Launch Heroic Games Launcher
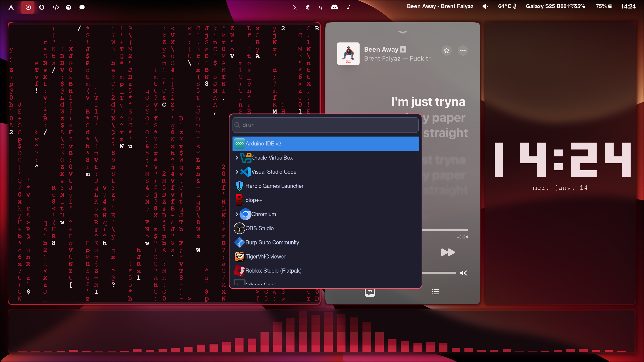Viewport: 644px width, 362px height. [x=325, y=186]
